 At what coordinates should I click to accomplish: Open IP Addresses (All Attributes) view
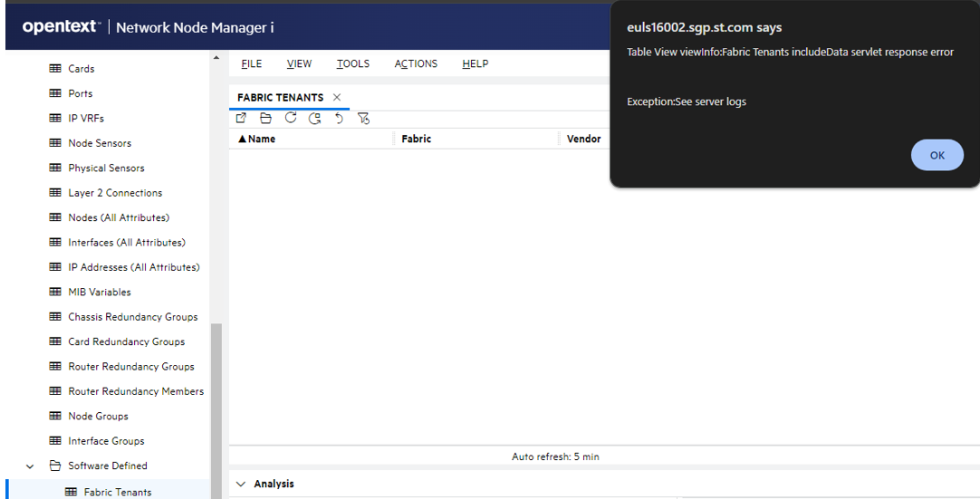coord(134,267)
